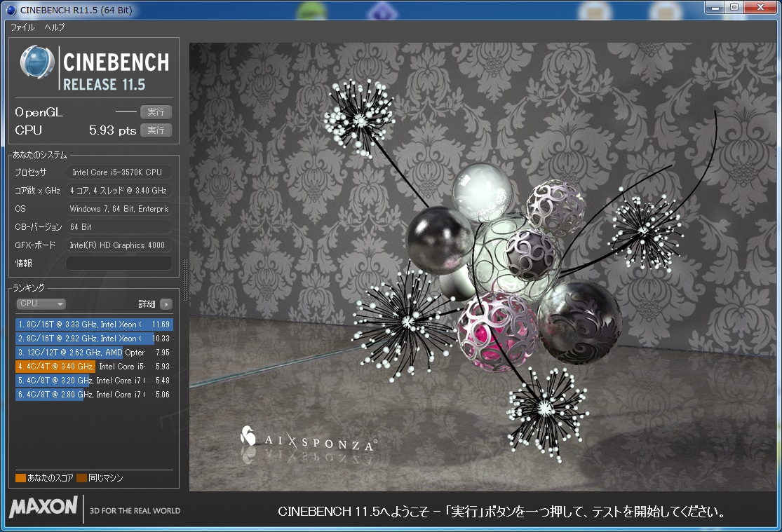Viewport: 782px width, 532px height.
Task: Run the CPU test with its 実行 button
Action: (156, 130)
